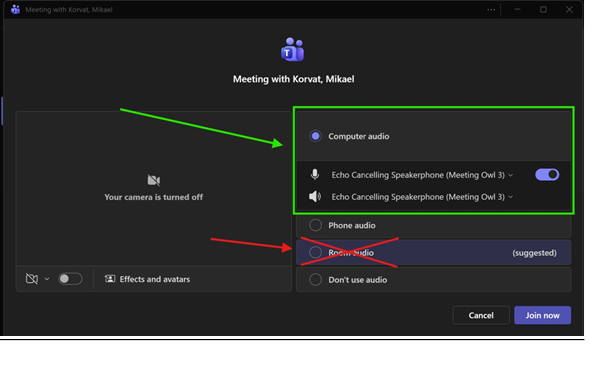The image size is (589, 380).
Task: Select the Computer audio radio button
Action: [315, 136]
